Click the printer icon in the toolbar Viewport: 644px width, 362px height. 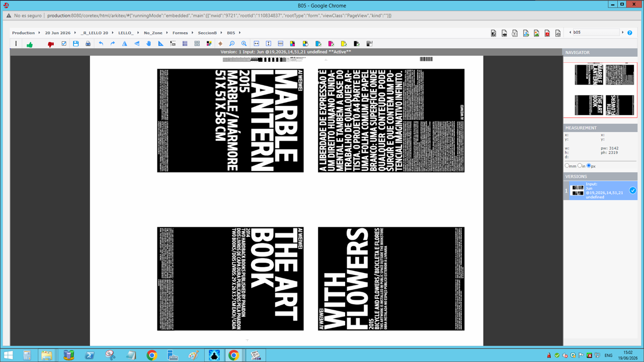88,44
